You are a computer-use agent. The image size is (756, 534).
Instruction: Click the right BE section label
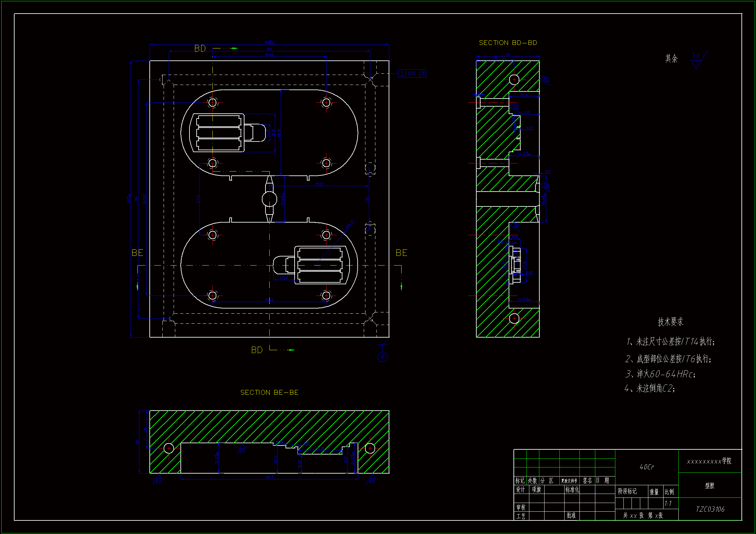(x=401, y=253)
